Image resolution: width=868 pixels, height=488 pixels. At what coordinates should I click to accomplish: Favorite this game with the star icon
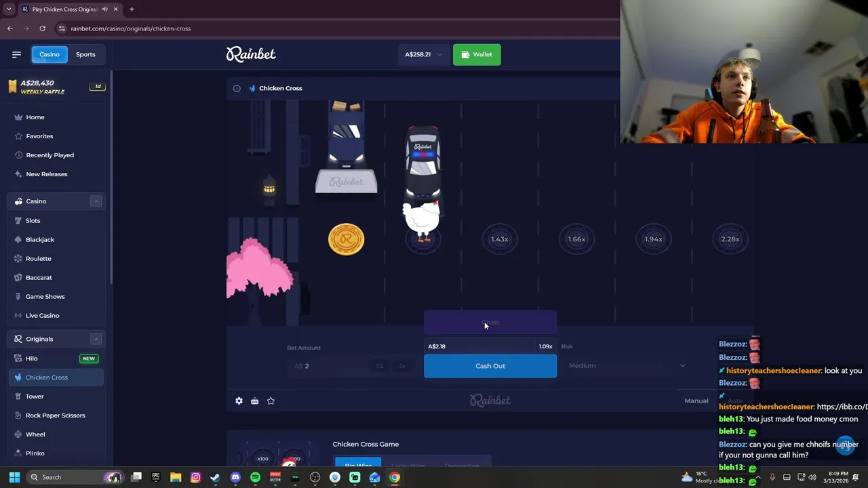(271, 401)
